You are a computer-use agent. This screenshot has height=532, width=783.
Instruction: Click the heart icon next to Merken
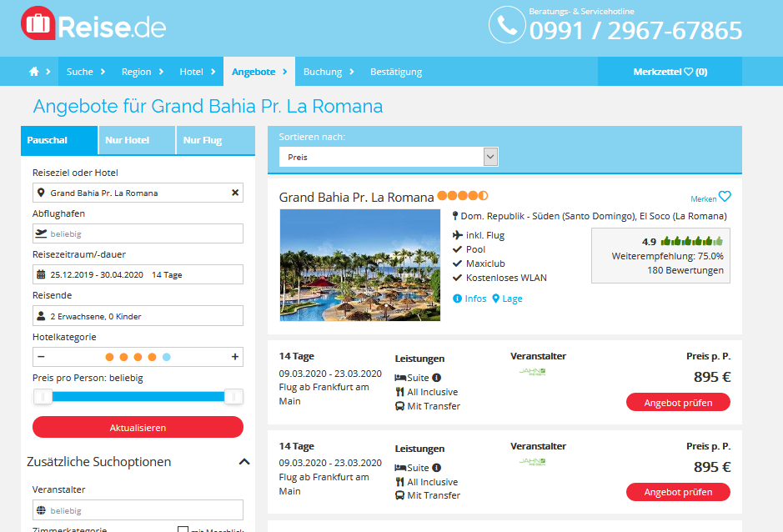pos(725,197)
